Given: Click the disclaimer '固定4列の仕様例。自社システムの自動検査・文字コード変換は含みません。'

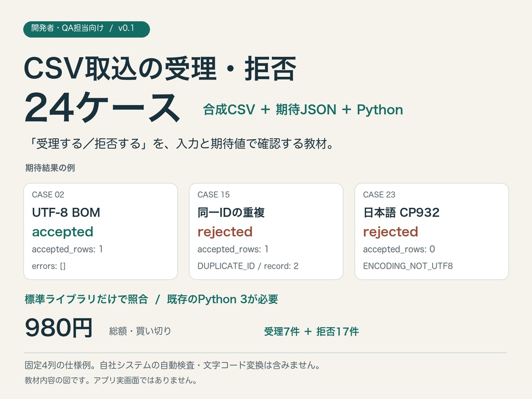Looking at the screenshot, I should pyautogui.click(x=172, y=365).
